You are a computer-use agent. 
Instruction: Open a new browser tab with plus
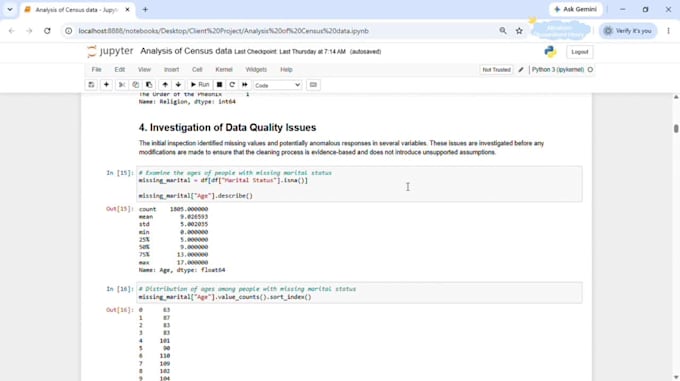[145, 10]
